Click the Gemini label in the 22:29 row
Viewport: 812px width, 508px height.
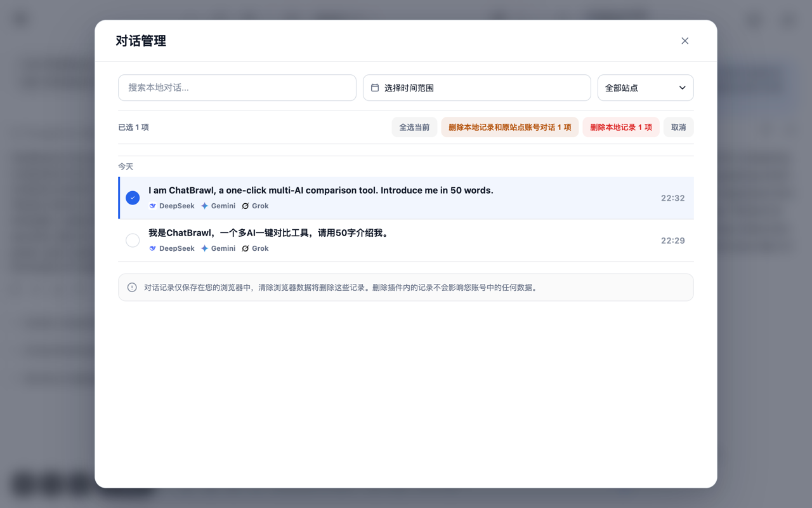point(223,248)
